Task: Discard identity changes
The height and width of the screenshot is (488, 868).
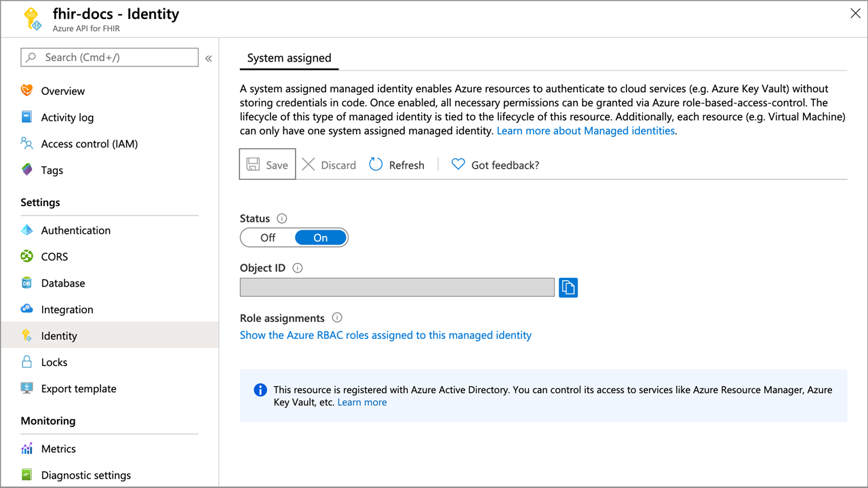Action: [330, 165]
